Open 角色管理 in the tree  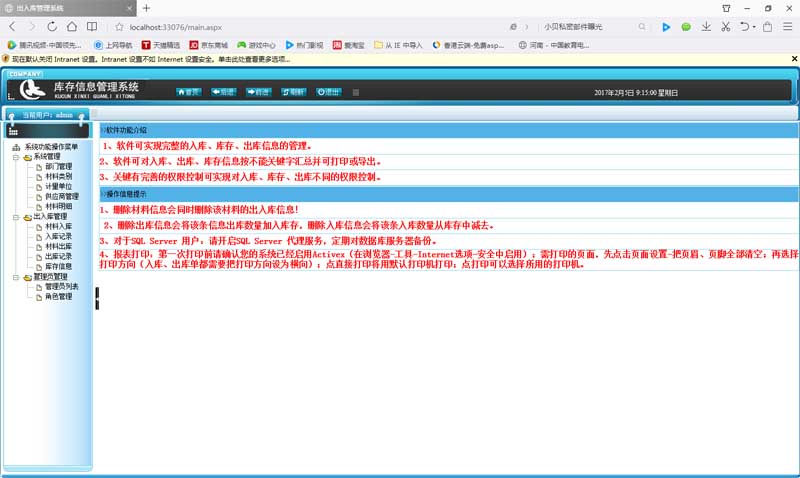tap(59, 296)
